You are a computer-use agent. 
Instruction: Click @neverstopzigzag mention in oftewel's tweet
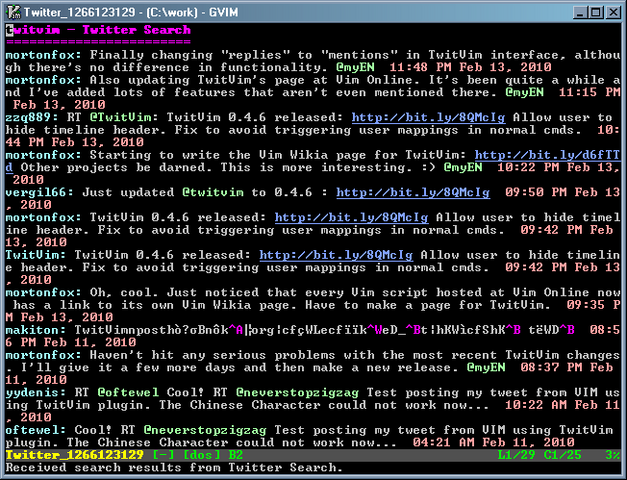(x=205, y=430)
